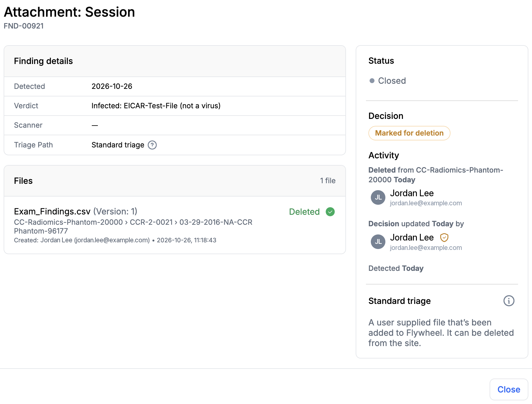Click jordan.lee@example.com under Decision updated
The height and width of the screenshot is (404, 532).
426,248
